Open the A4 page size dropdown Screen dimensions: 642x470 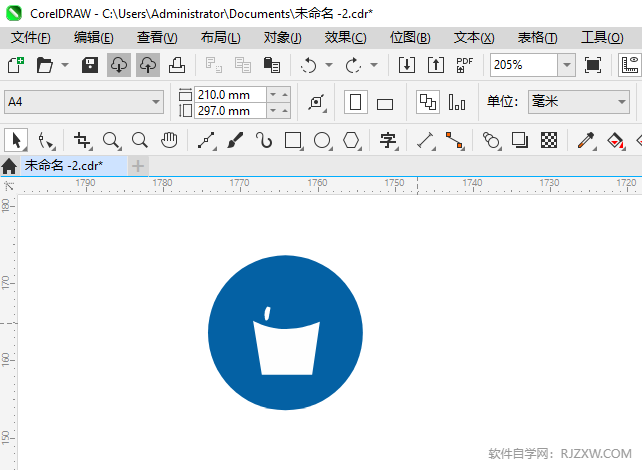click(x=84, y=102)
